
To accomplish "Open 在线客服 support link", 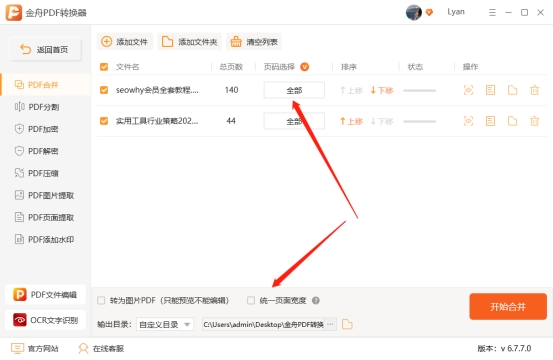I will pos(101,348).
